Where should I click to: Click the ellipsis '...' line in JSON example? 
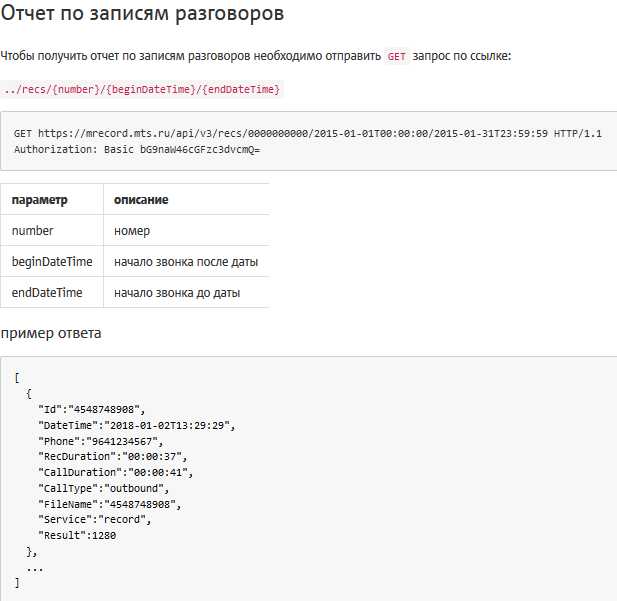click(x=35, y=568)
